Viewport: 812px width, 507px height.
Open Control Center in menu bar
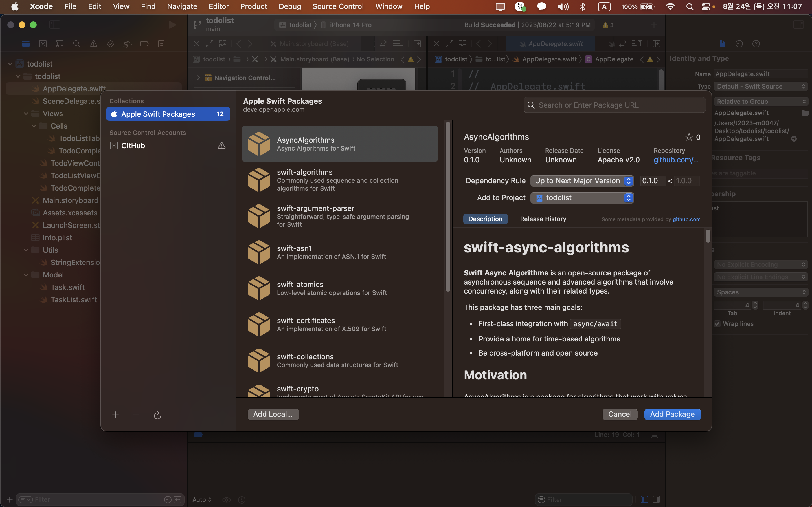pos(706,7)
